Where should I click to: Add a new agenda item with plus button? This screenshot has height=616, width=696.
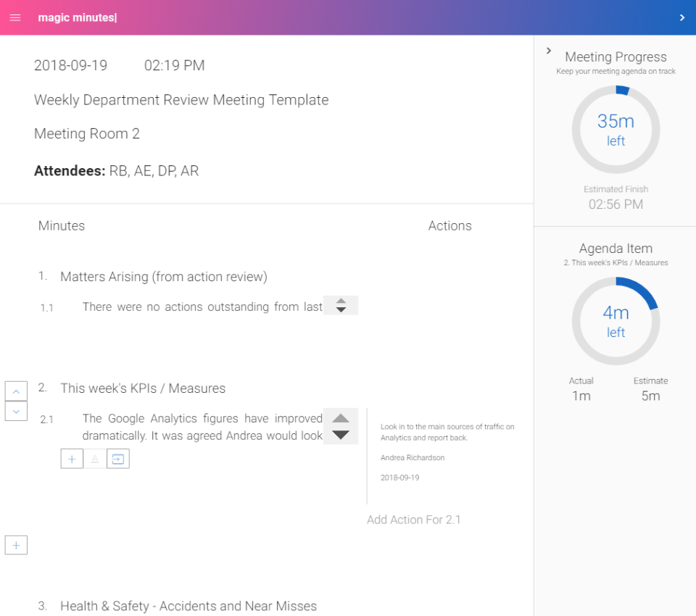[16, 545]
